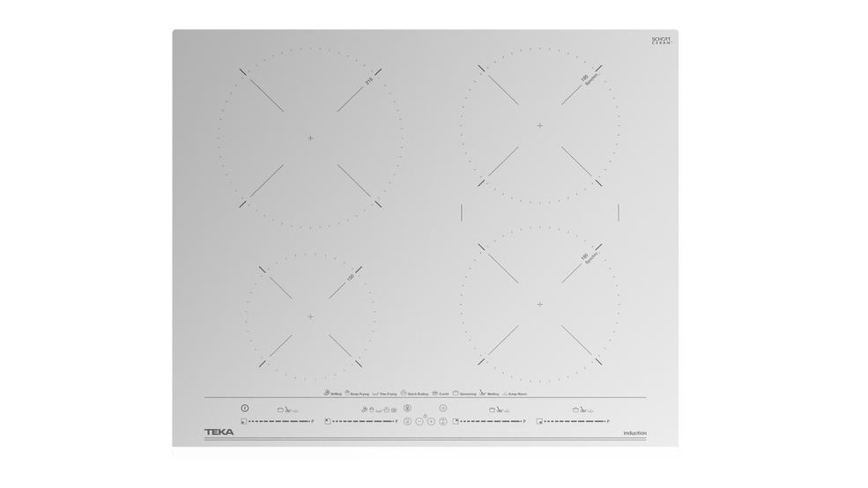Touch the power slider right of the pause key
This screenshot has height=488, width=868.
click(x=491, y=422)
